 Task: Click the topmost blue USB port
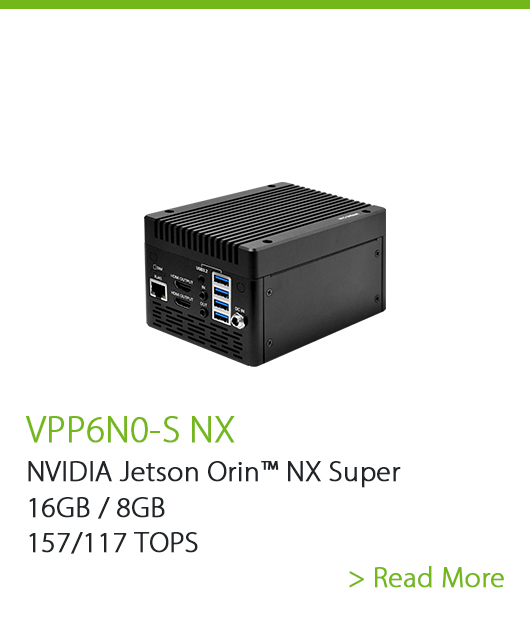click(x=221, y=281)
